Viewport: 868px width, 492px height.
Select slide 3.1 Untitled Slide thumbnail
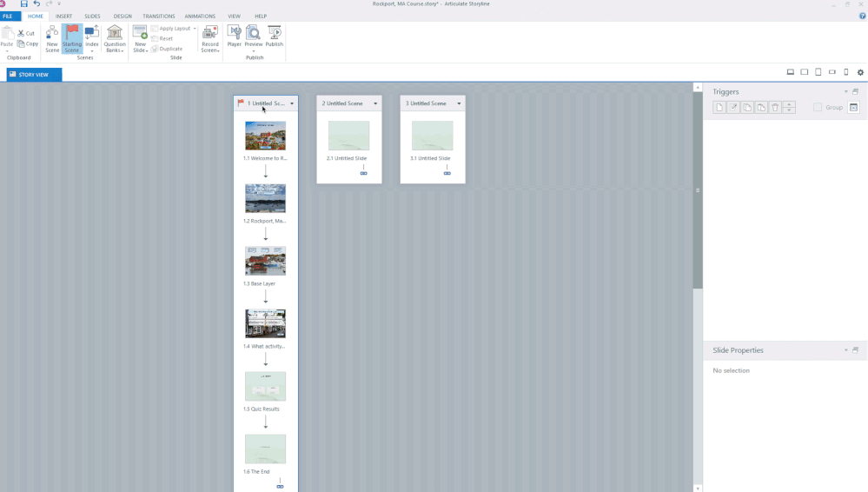433,136
